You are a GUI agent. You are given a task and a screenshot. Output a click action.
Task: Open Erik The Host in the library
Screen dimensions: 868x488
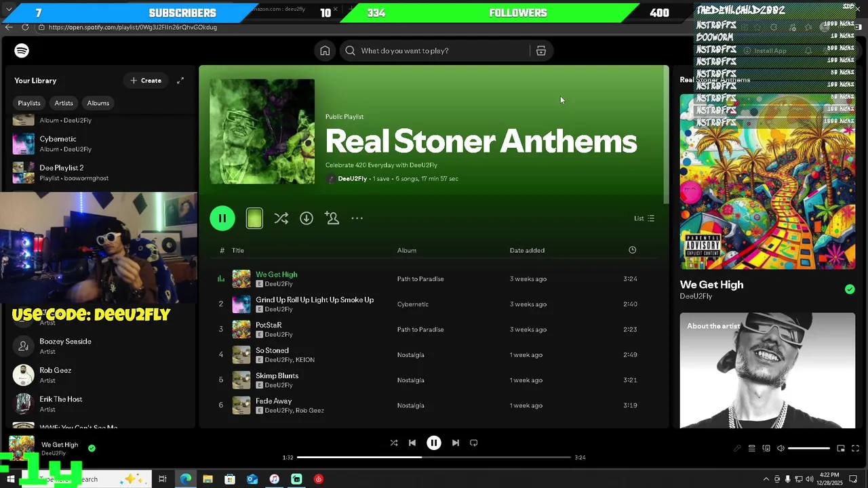pyautogui.click(x=102, y=404)
